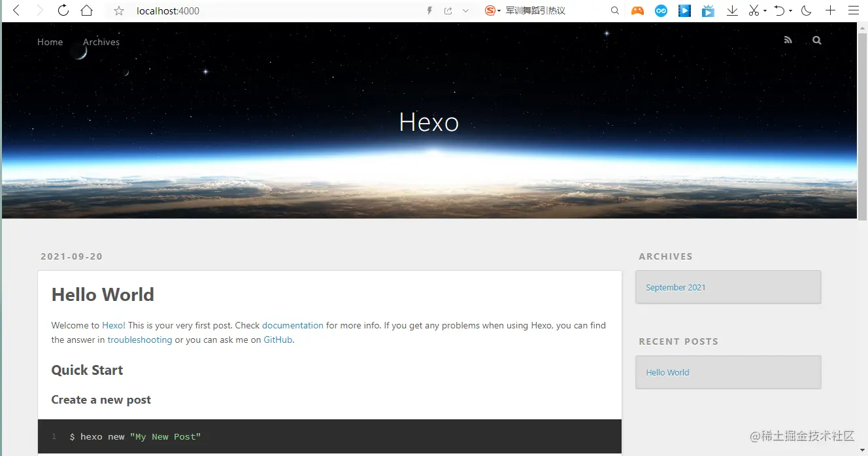Screen dimensions: 868x456
Task: Click the ARCHIVES sidebar heading
Action: coord(665,256)
